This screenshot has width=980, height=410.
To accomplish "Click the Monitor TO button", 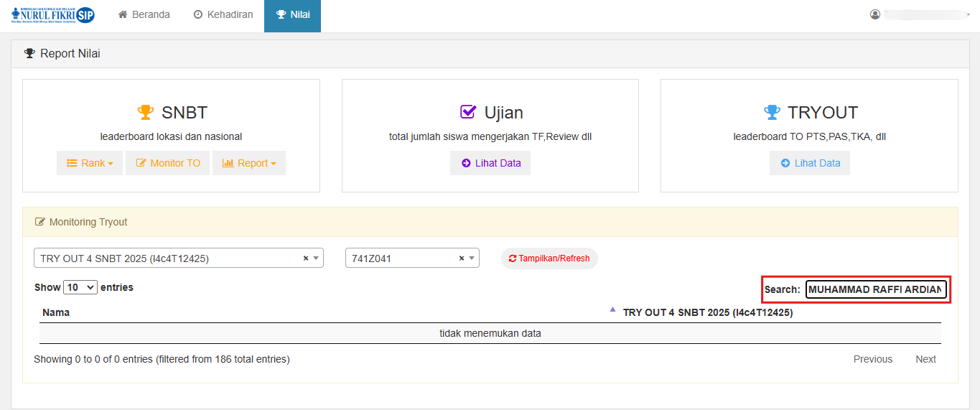I will pos(168,163).
